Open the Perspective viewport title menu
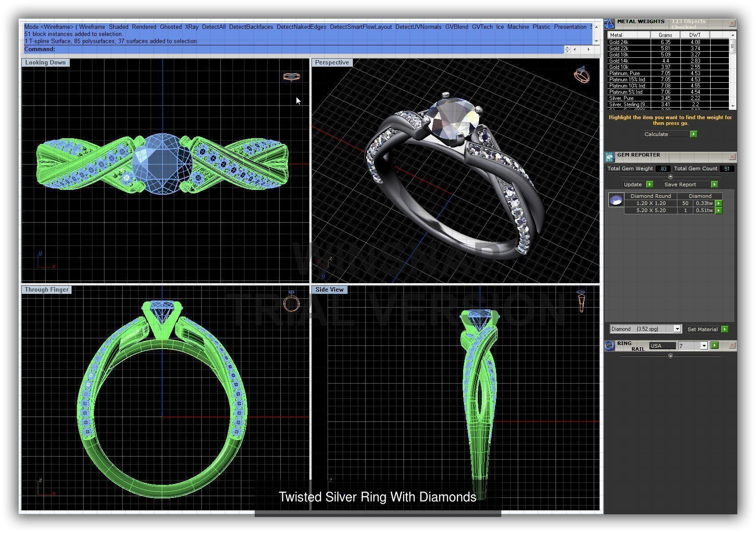Image resolution: width=756 pixels, height=533 pixels. pyautogui.click(x=332, y=63)
